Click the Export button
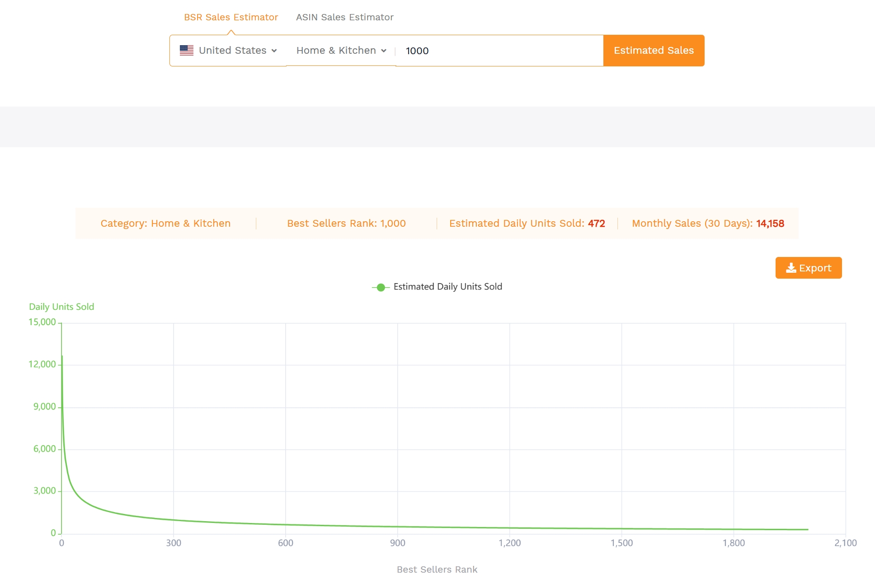This screenshot has height=588, width=875. click(808, 268)
